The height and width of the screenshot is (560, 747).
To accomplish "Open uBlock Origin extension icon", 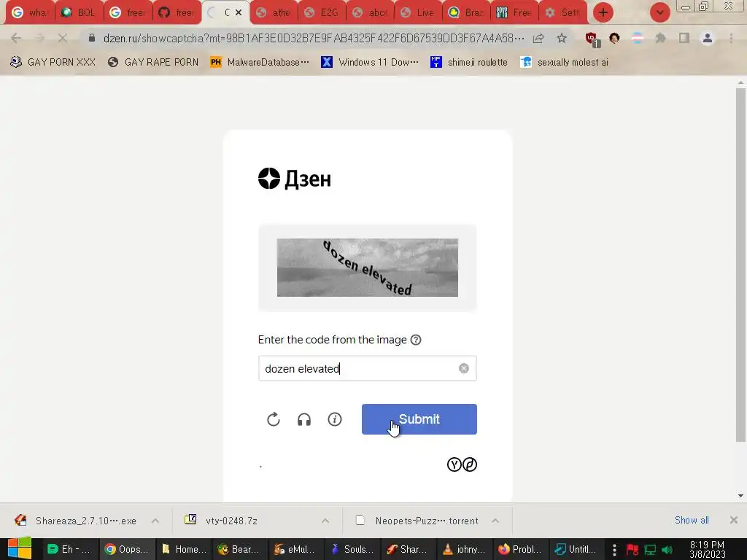I will pos(592,39).
